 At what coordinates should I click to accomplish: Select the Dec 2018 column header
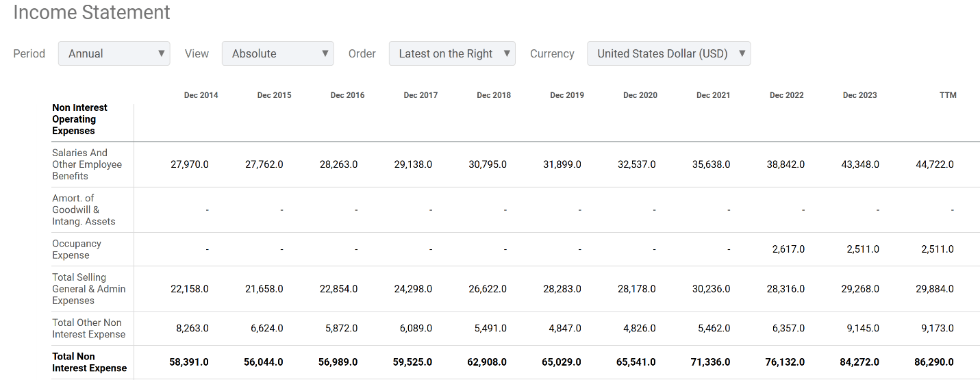tap(494, 95)
